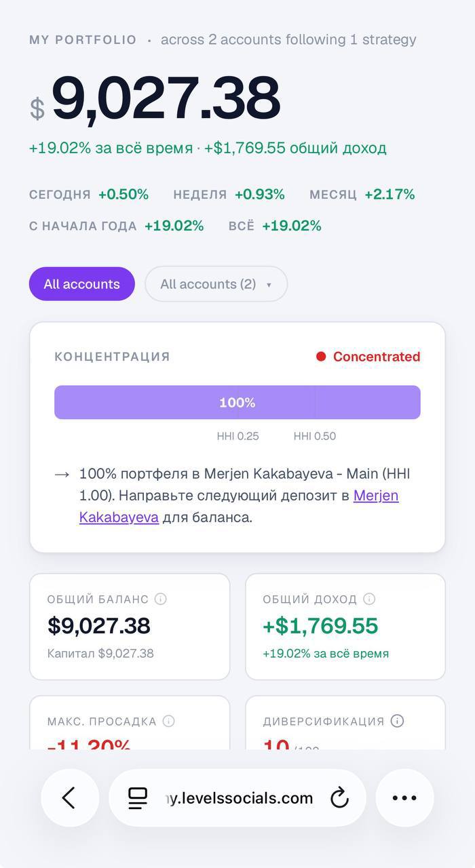Select the МЕСЯЦ +2.17% period stat
Screen dimensions: 475x868
362,195
